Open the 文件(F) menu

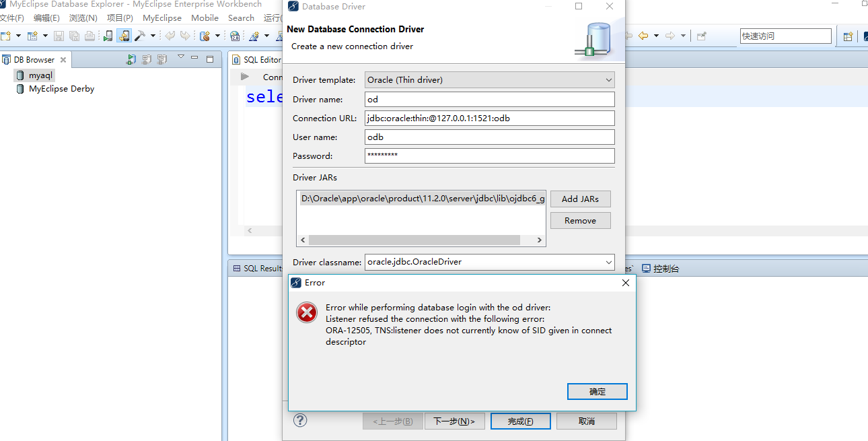point(12,18)
